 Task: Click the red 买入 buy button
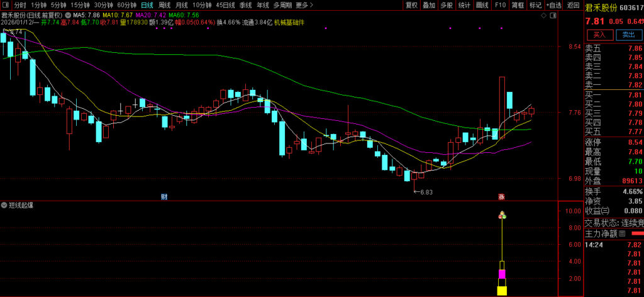click(x=599, y=35)
